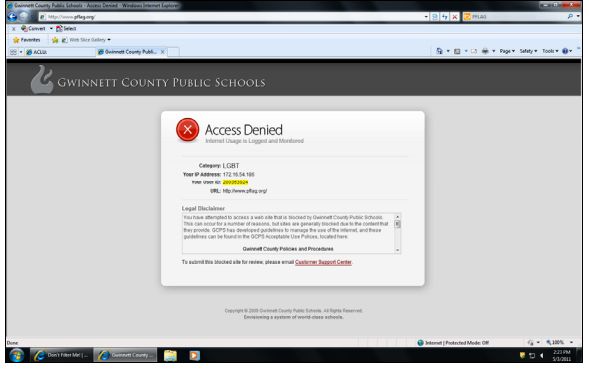Click the IP address 172.16.54.195
This screenshot has width=589, height=369.
pos(239,174)
